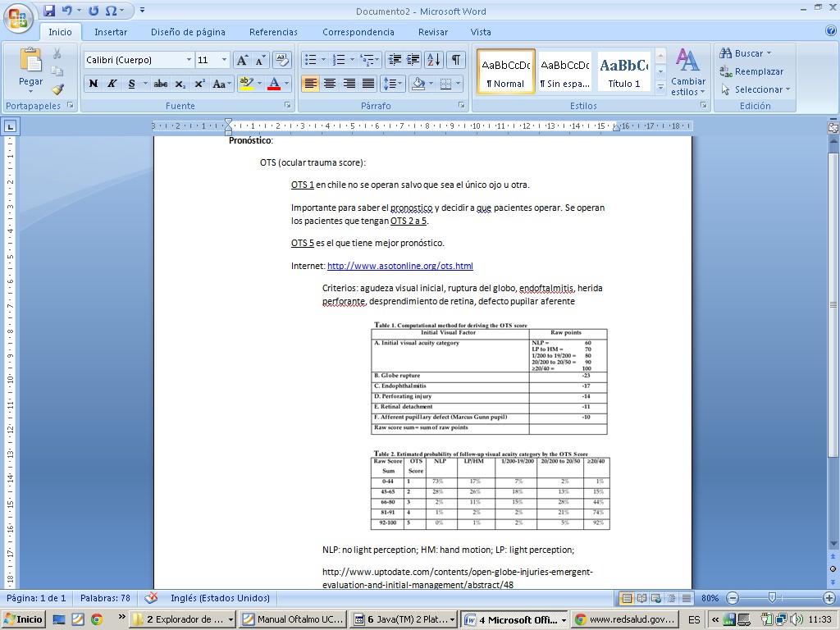Switch to the Insertar ribbon tab
Viewport: 840px width, 630px height.
click(111, 32)
